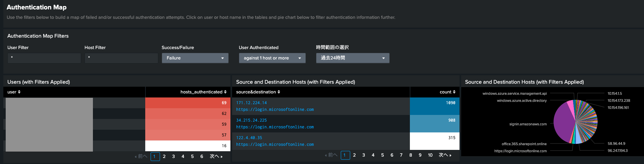Click pie legend 10.154.1.5

click(615, 94)
